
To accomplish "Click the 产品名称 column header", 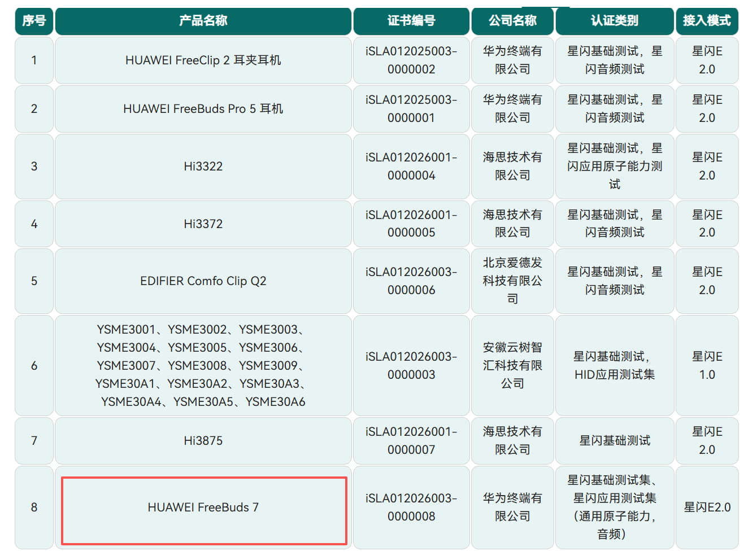I will coord(203,21).
